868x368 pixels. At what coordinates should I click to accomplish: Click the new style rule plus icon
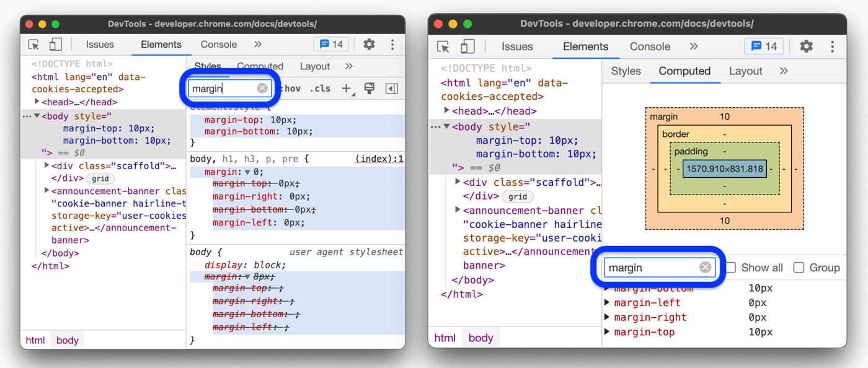pyautogui.click(x=347, y=89)
